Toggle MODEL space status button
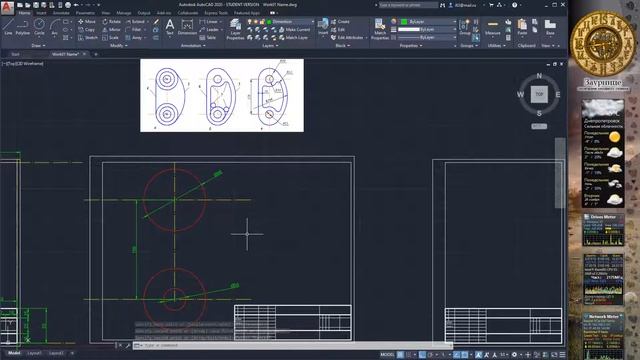Viewport: 640px width, 360px height. (387, 354)
